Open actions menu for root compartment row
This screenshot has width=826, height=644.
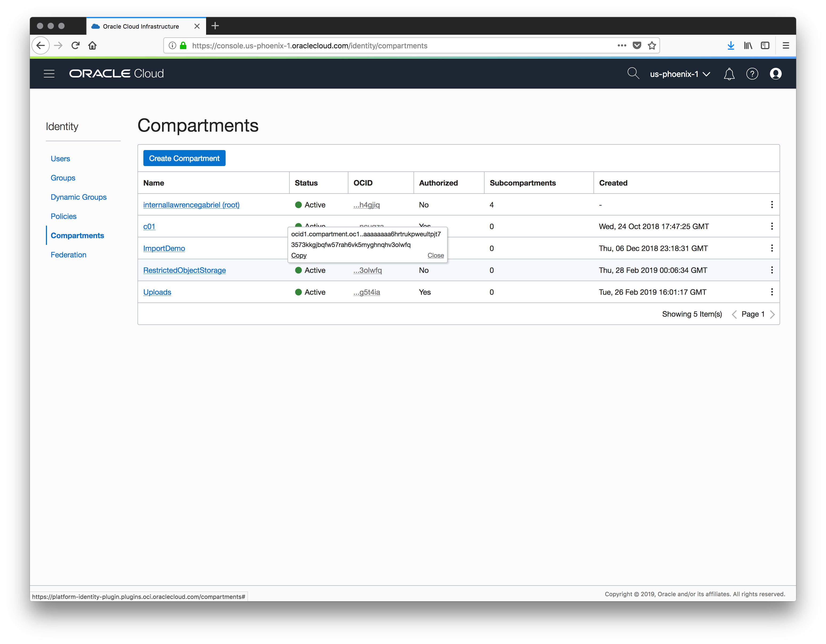pyautogui.click(x=772, y=205)
